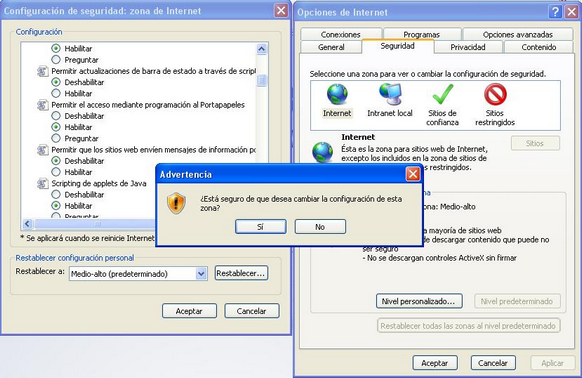Click script icon beside Permitir que los sitios web
This screenshot has height=378, width=582.
click(42, 150)
